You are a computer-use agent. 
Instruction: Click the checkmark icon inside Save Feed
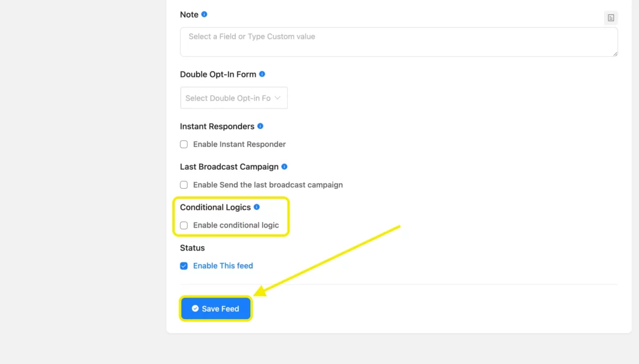point(195,309)
